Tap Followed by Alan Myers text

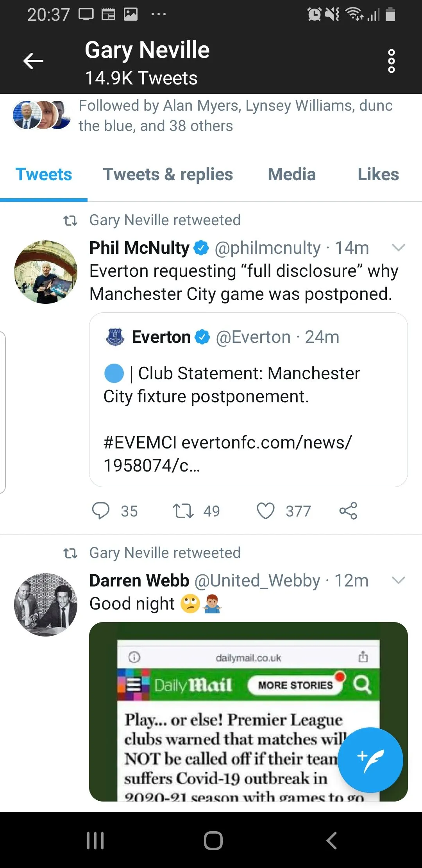[x=234, y=116]
